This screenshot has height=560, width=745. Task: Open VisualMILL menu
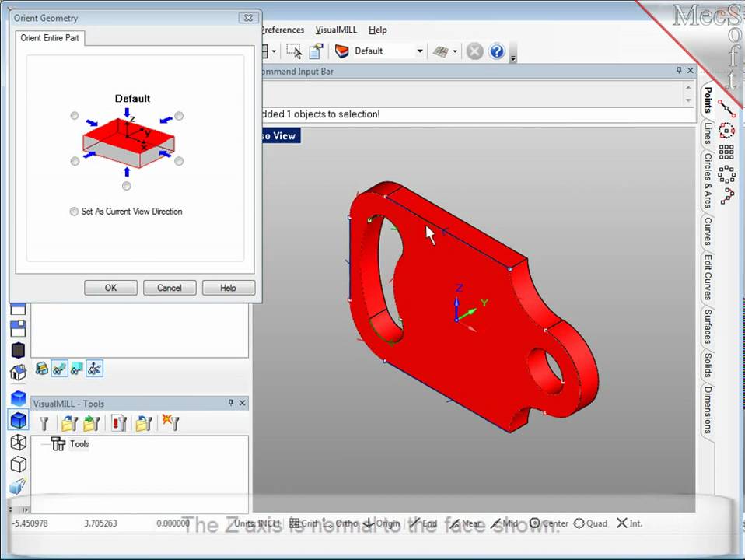click(336, 30)
